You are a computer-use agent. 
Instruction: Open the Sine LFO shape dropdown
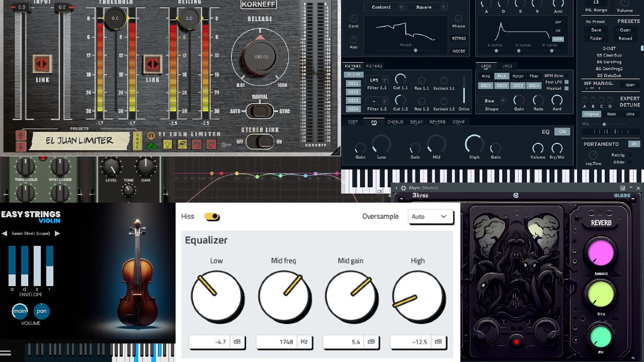[492, 101]
